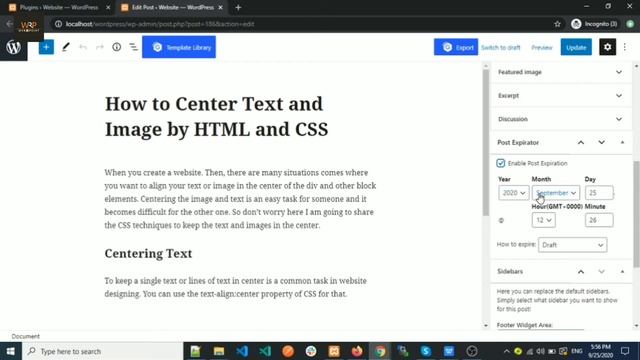Viewport: 640px width, 360px height.
Task: Open Chrome from the taskbar
Action: 380,351
